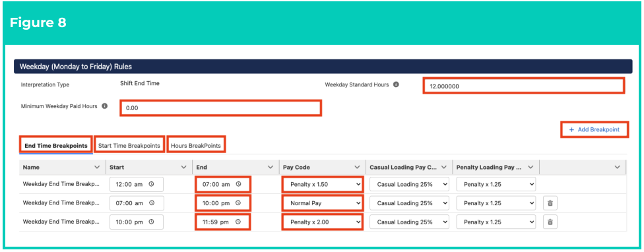
Task: Switch to End Time Breakpoints tab
Action: click(x=56, y=145)
